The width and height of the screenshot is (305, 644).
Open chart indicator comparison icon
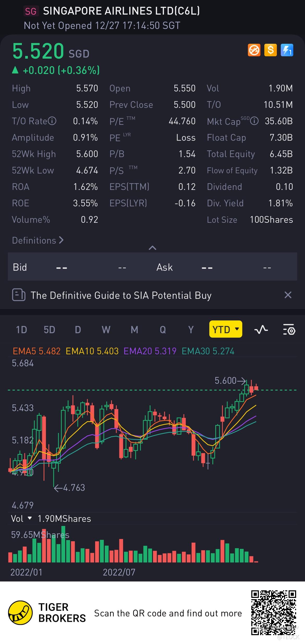tap(261, 330)
